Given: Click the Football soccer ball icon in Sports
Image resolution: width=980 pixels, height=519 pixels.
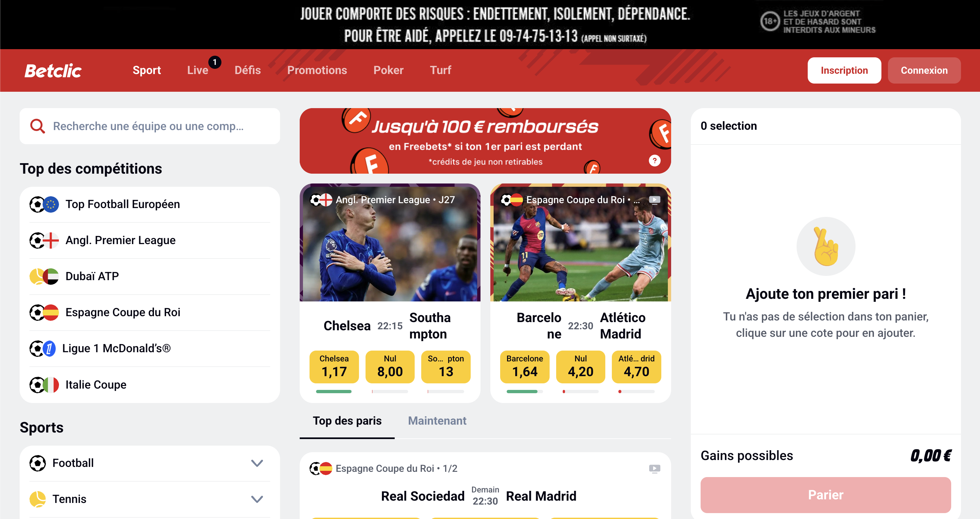Looking at the screenshot, I should pyautogui.click(x=37, y=463).
